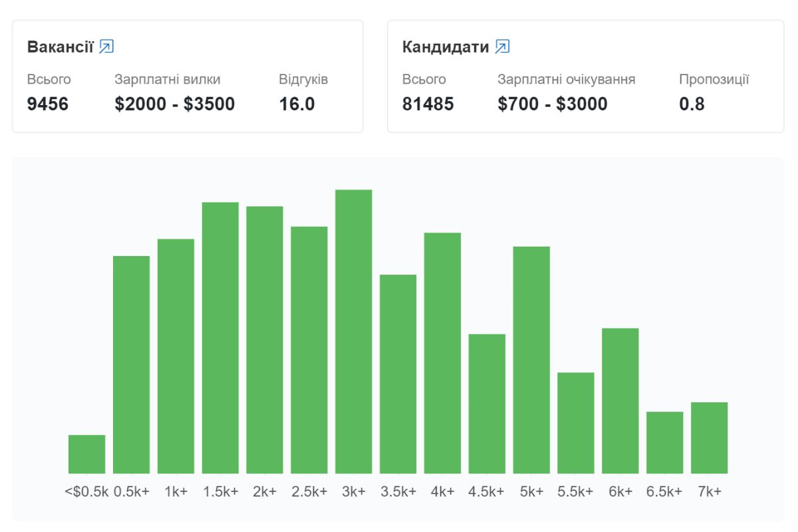Click the 1.5k+ salary bar
798x532 pixels.
click(x=220, y=338)
